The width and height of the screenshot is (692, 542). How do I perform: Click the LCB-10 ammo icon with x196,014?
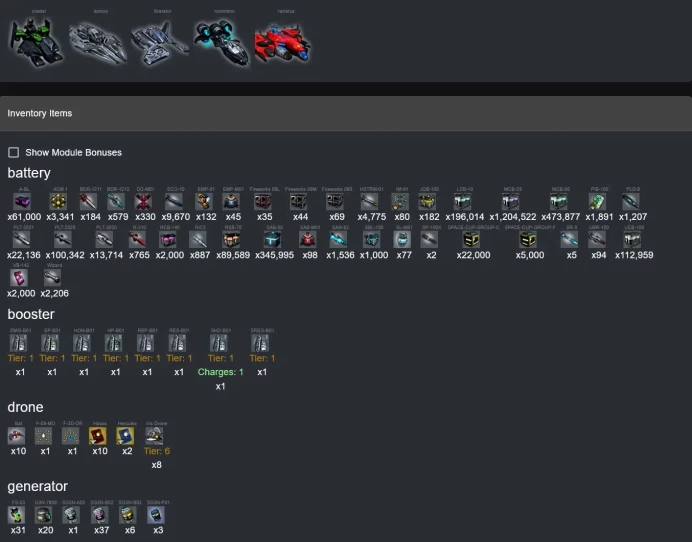(463, 202)
